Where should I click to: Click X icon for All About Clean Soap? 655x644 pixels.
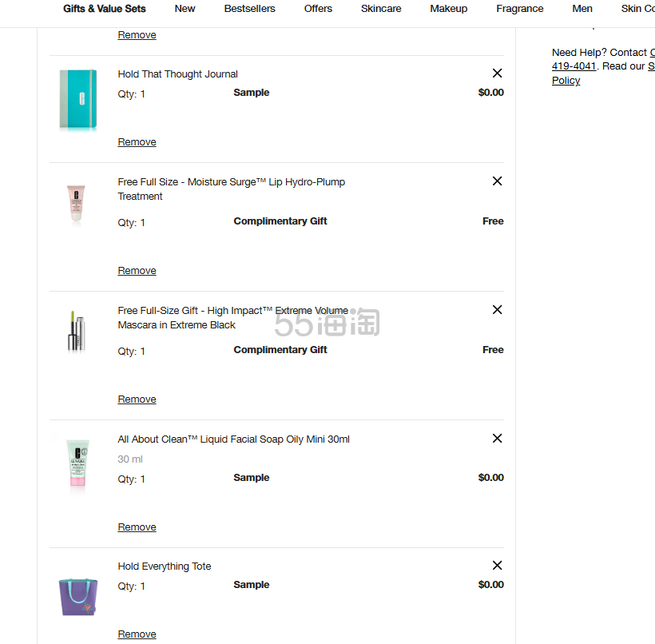(497, 439)
